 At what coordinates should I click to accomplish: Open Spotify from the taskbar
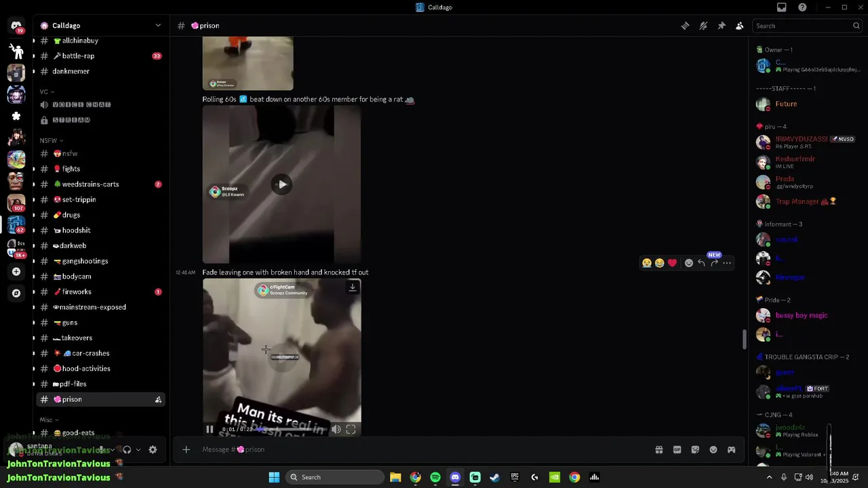click(x=435, y=477)
